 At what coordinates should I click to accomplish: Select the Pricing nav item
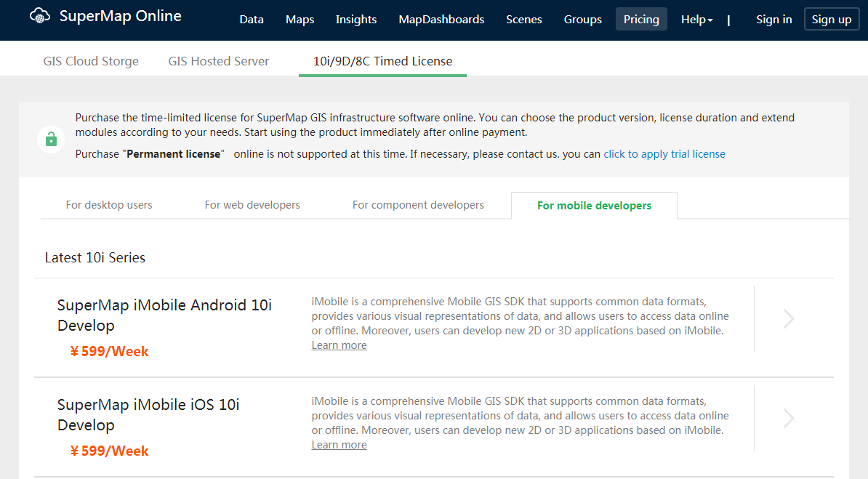pos(641,20)
